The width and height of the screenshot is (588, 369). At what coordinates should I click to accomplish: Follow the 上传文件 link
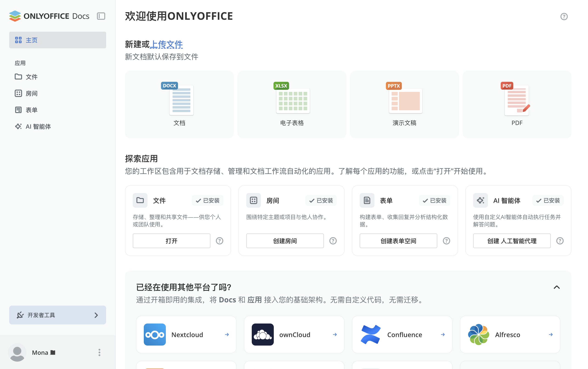pos(166,44)
